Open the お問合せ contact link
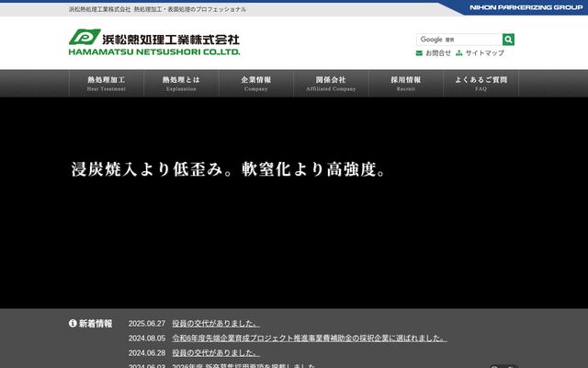The height and width of the screenshot is (368, 588). point(438,53)
